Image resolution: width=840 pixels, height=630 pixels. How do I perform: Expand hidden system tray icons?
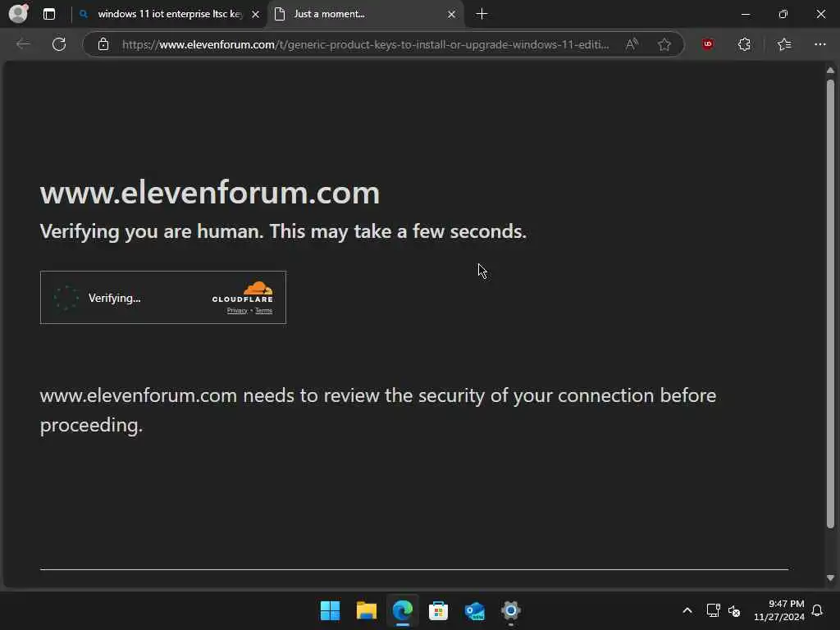click(687, 610)
